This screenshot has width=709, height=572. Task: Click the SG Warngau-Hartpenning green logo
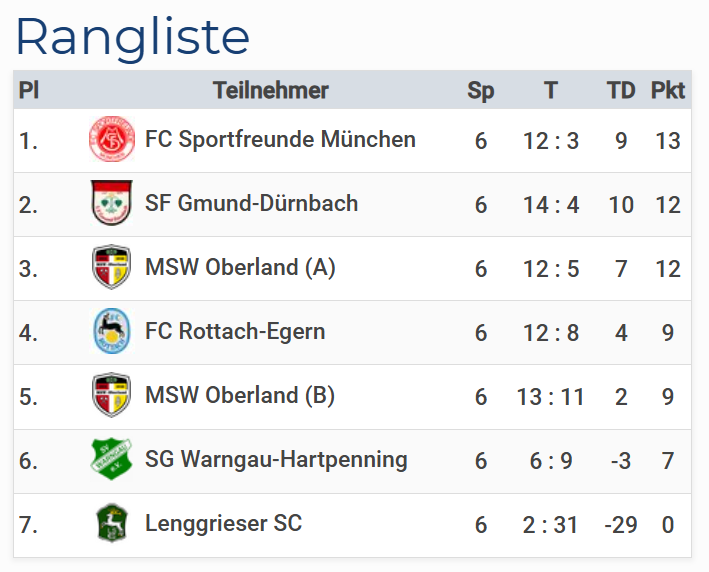(111, 460)
